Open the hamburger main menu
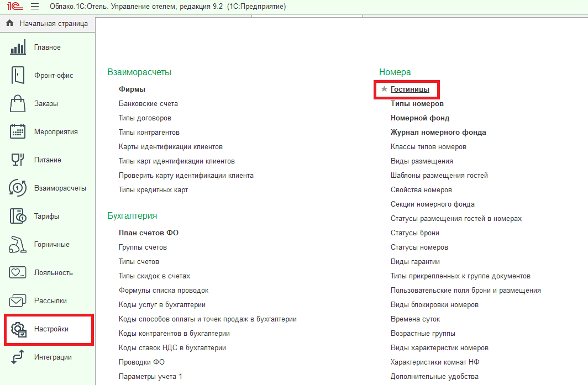This screenshot has height=385, width=588. (35, 7)
